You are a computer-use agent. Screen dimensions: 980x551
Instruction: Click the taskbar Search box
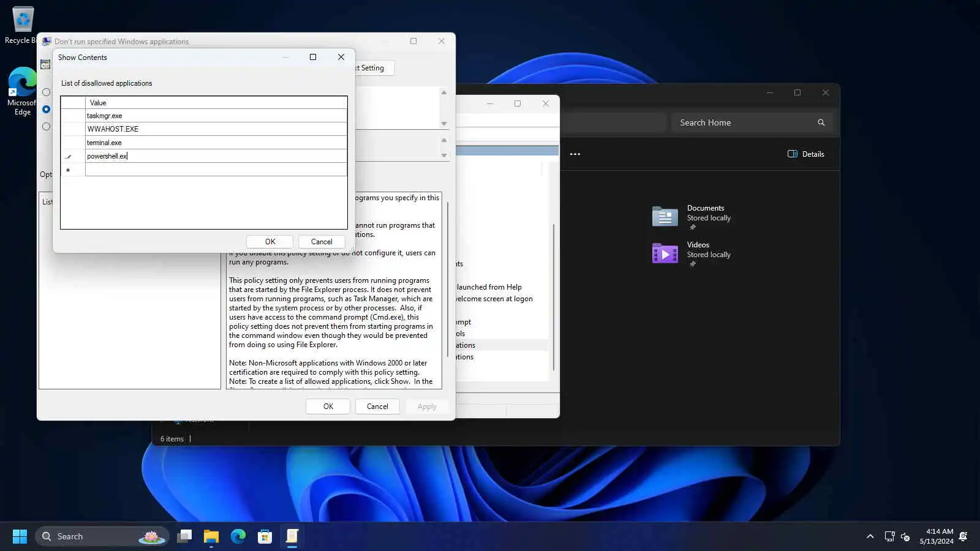[102, 537]
